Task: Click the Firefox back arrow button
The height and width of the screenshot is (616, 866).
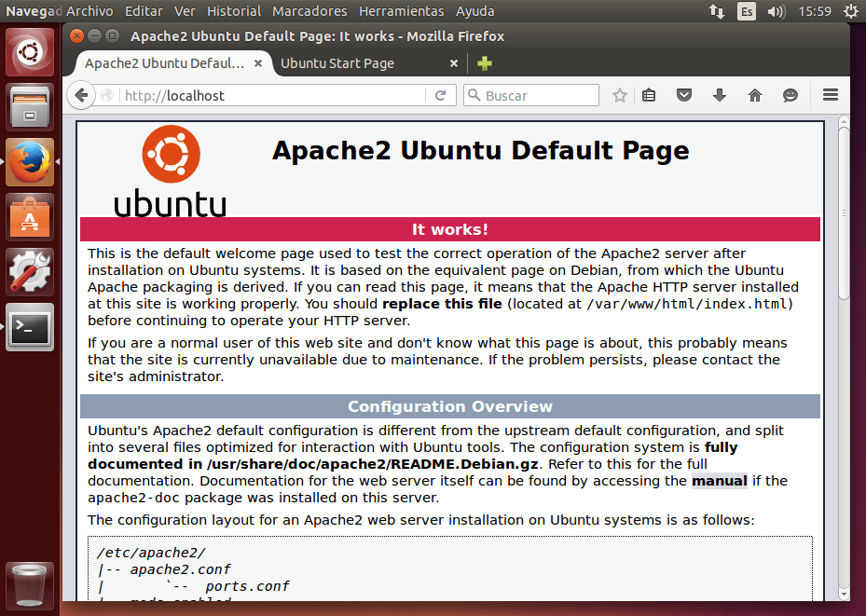Action: pyautogui.click(x=81, y=95)
